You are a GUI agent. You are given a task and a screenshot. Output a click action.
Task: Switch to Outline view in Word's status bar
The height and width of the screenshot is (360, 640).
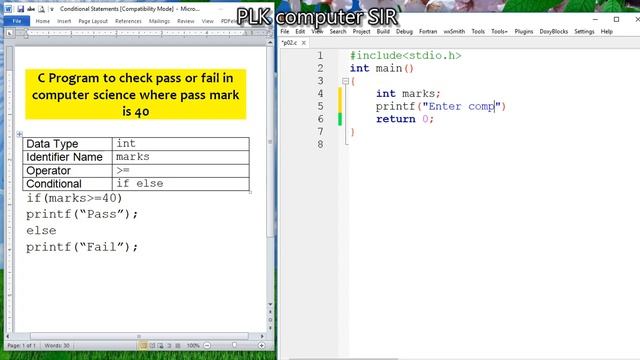[169, 346]
